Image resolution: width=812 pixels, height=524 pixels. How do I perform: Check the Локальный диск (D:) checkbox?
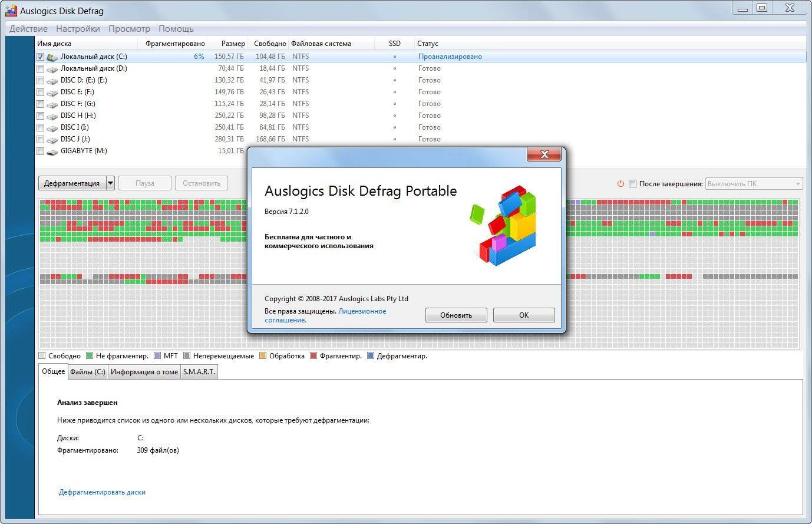pos(40,69)
